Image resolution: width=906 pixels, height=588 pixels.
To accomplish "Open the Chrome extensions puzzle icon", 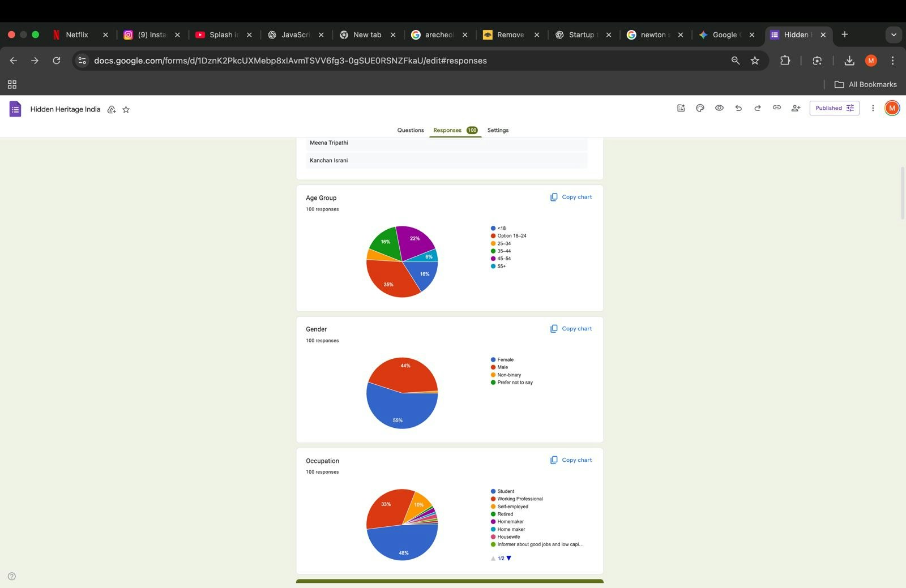I will click(x=785, y=61).
